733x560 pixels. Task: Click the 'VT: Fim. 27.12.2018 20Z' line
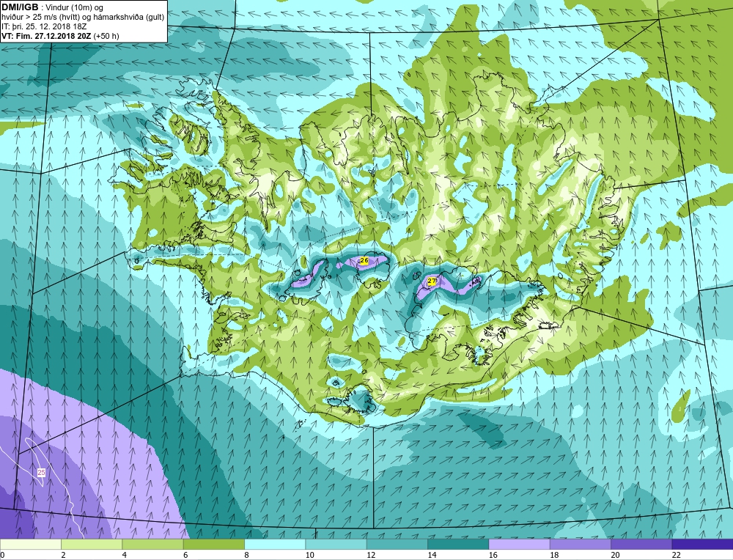pyautogui.click(x=47, y=36)
